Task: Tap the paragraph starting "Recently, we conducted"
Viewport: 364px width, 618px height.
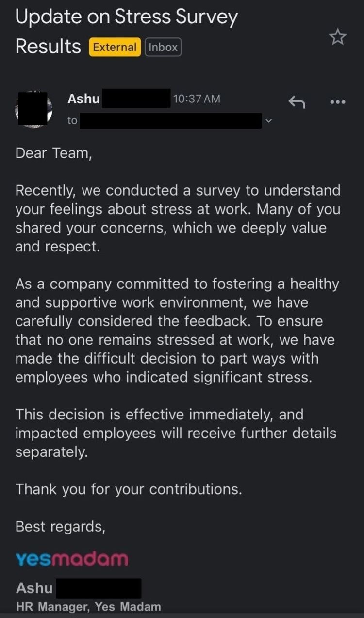Action: point(178,218)
